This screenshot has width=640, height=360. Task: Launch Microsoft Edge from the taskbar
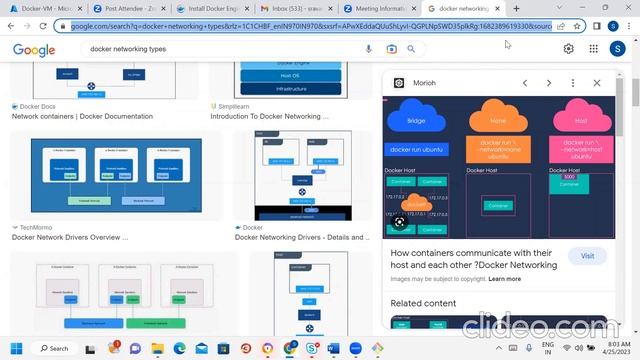(x=180, y=349)
